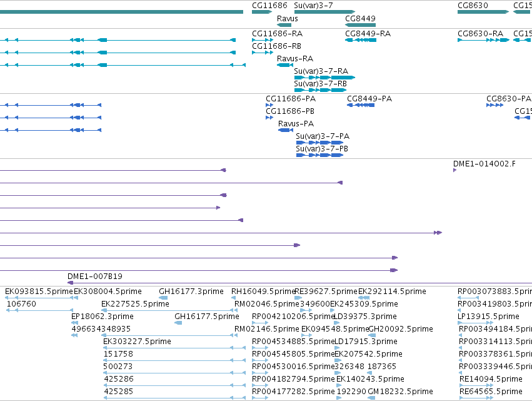This screenshot has height=401, width=532.
Task: Select EST EK227525.5prime
Action: click(x=168, y=310)
